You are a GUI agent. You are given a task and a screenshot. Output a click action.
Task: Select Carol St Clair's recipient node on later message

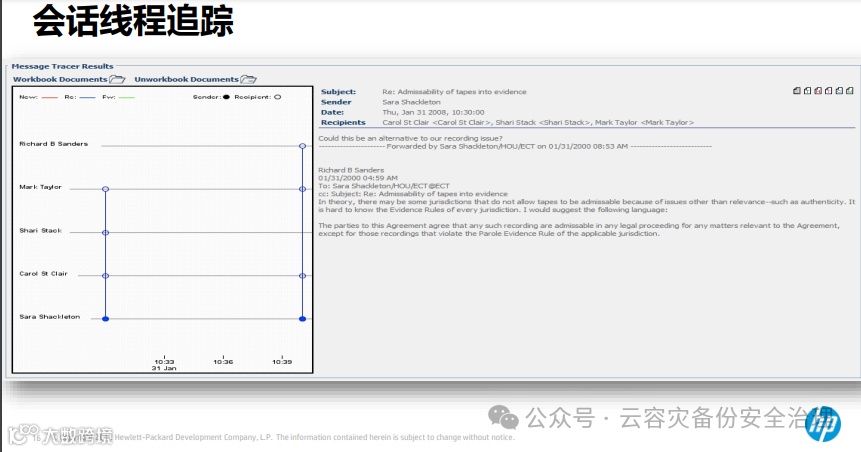point(303,276)
